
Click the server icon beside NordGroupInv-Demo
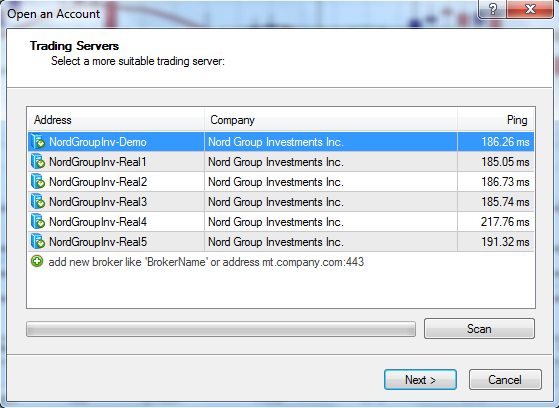pyautogui.click(x=37, y=142)
